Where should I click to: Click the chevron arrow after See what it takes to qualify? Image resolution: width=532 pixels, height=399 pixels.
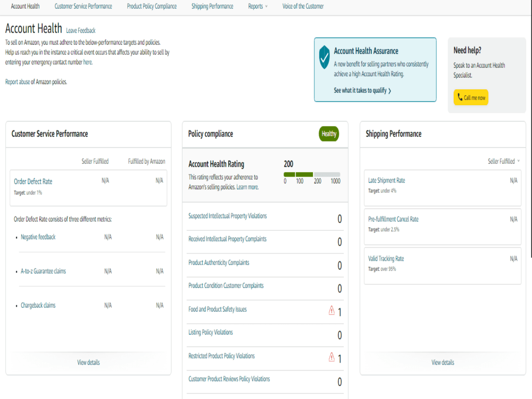[x=389, y=90]
